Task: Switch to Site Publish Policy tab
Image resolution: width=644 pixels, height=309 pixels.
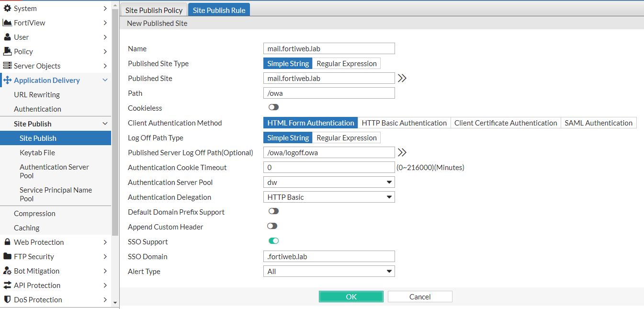Action: click(x=154, y=10)
